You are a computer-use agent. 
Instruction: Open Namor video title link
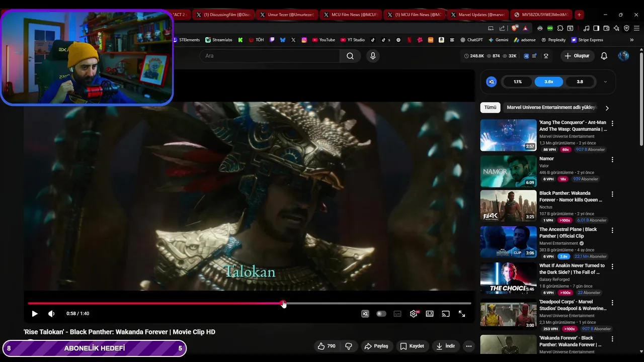click(x=546, y=159)
